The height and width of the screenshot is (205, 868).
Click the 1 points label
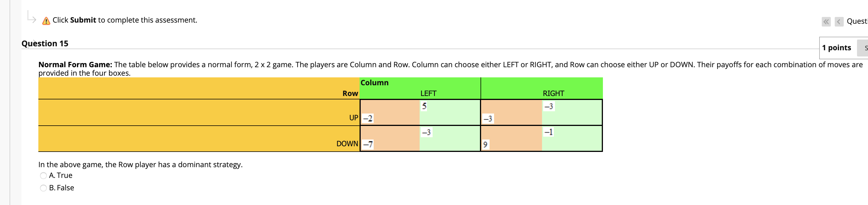tap(836, 48)
